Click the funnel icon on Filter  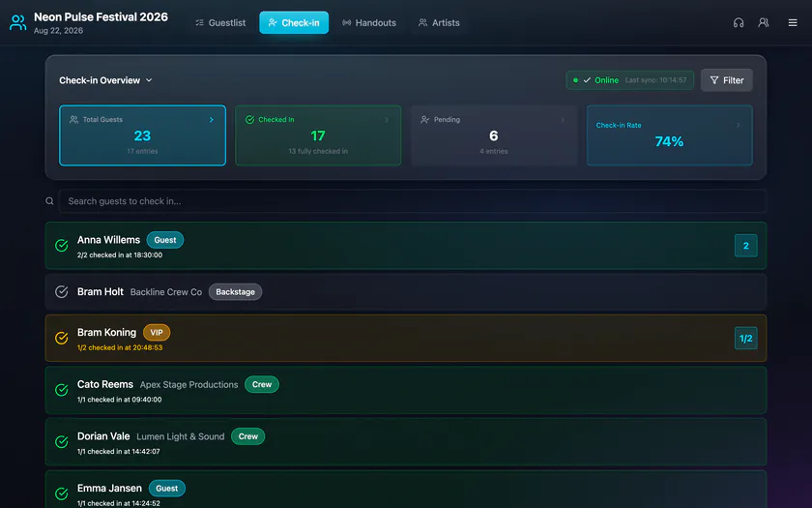coord(714,80)
